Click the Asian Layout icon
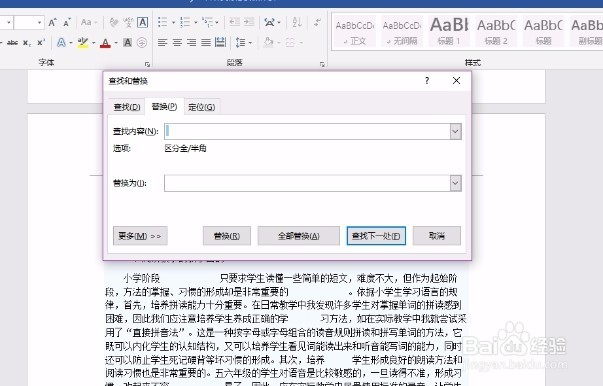 (x=270, y=22)
